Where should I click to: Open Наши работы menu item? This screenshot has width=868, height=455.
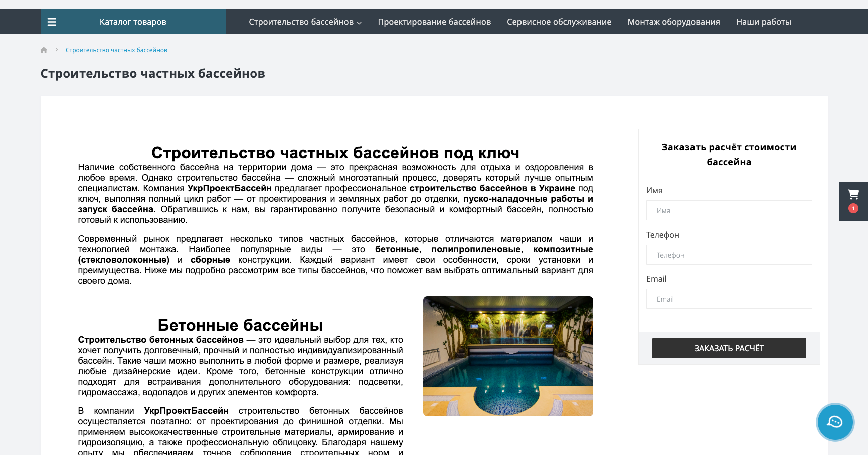point(763,22)
